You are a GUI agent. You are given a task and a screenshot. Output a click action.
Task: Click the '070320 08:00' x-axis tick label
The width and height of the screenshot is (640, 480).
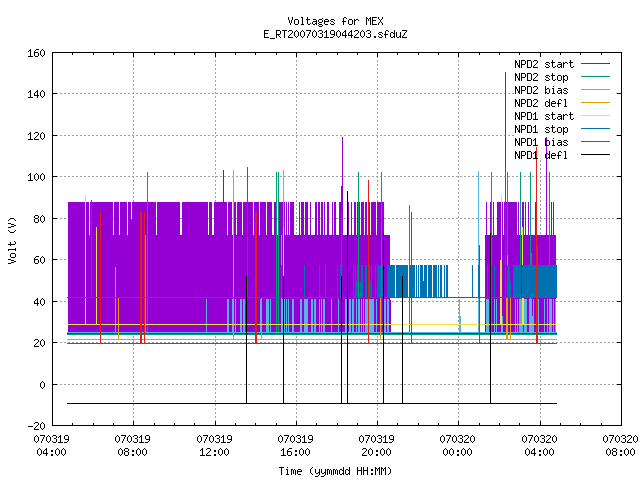click(620, 446)
